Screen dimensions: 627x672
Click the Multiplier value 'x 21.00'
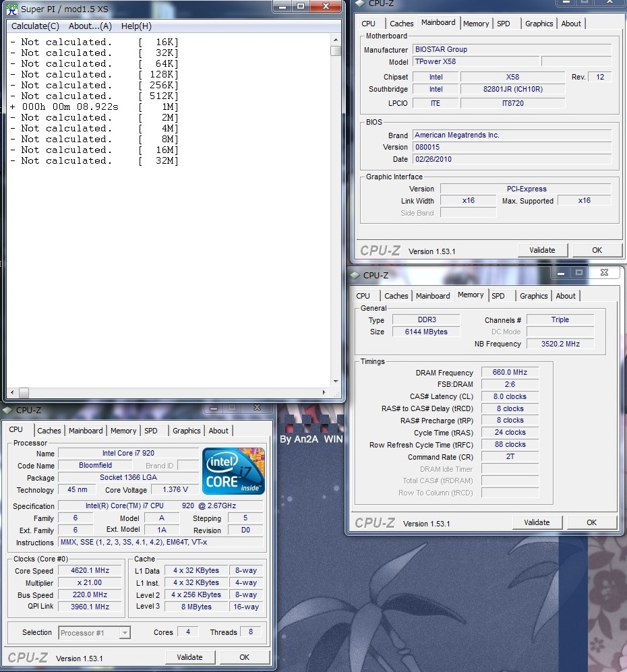pyautogui.click(x=90, y=582)
